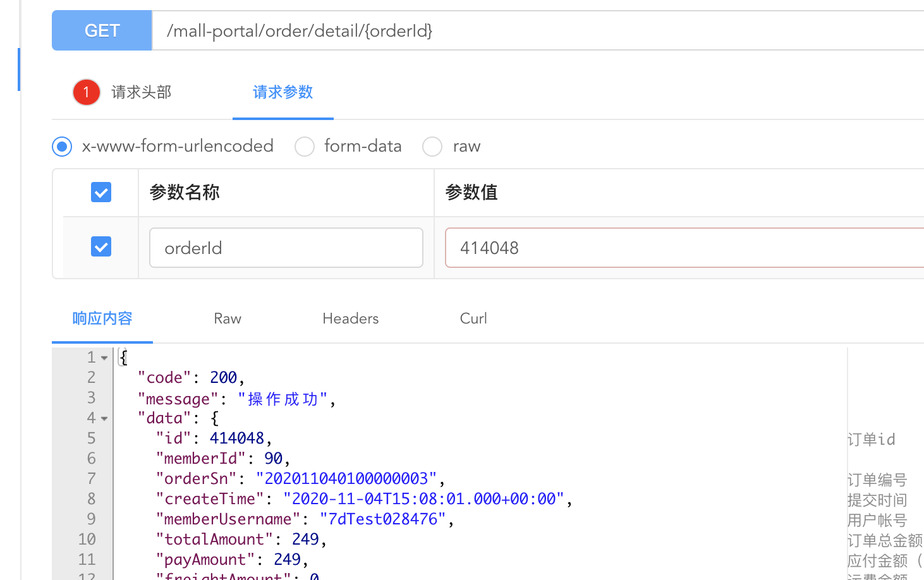Click the 订单总金额 field description
This screenshot has height=580, width=924.
click(885, 540)
